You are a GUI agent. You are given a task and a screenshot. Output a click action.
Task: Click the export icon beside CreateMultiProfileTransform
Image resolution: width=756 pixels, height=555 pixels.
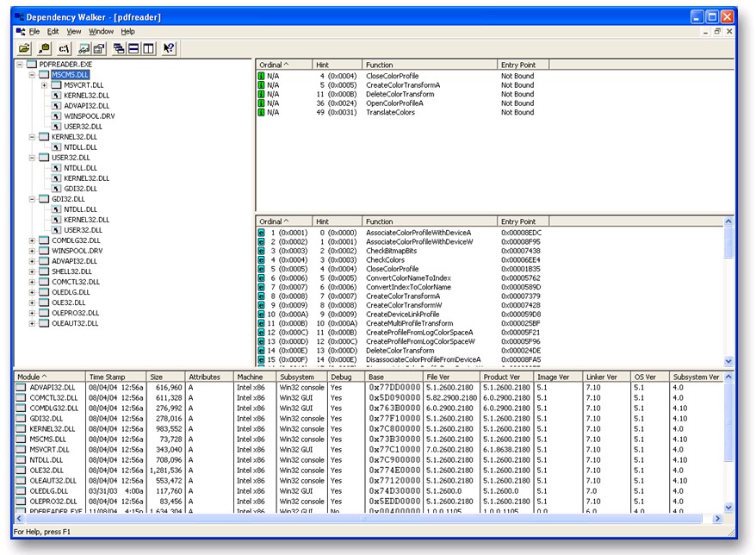(x=261, y=323)
